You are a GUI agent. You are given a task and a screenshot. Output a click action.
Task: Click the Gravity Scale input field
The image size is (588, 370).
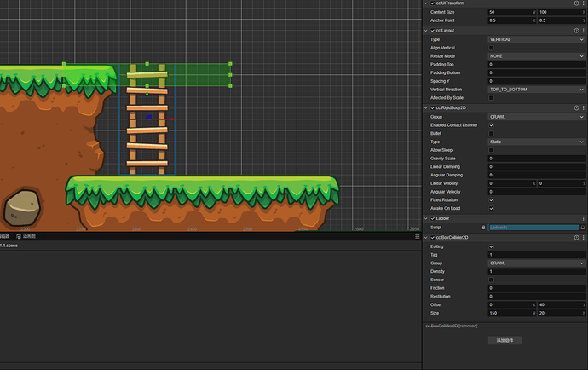[x=536, y=159]
